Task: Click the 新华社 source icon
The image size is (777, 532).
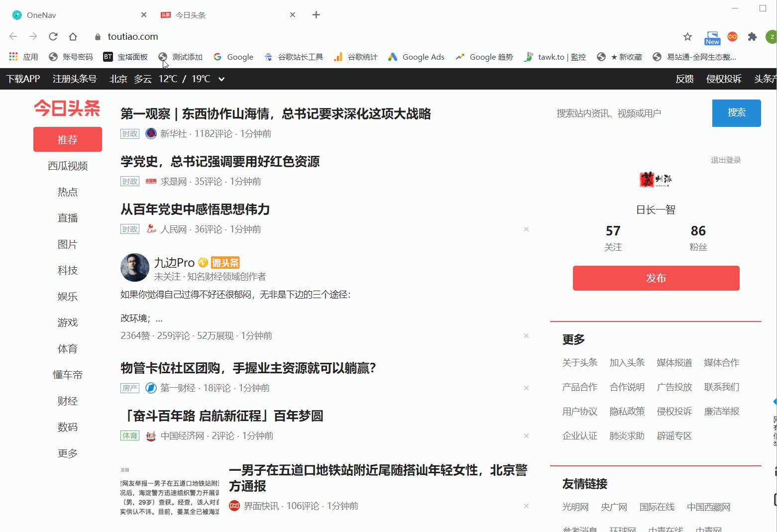Action: coord(151,134)
